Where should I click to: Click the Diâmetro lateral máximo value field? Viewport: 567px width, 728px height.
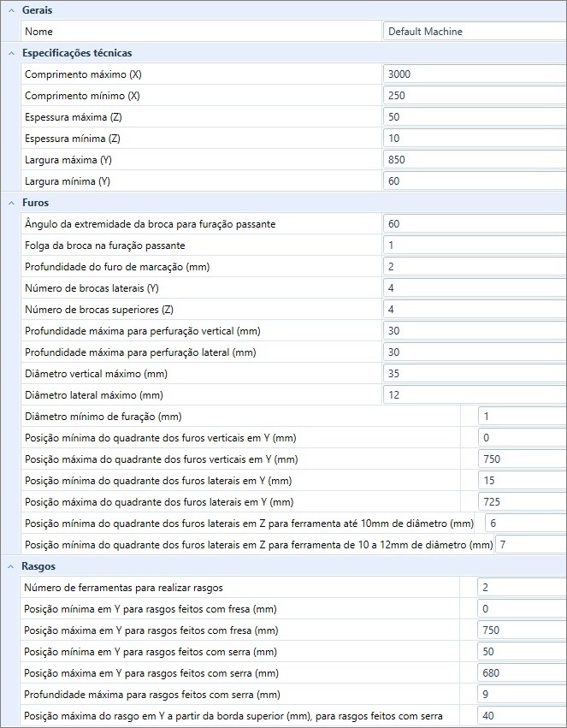(x=475, y=394)
